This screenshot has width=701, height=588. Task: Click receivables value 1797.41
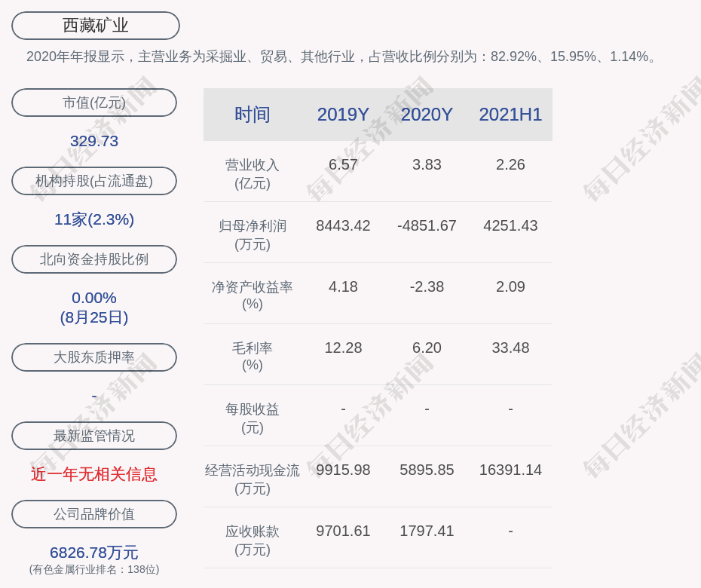tap(427, 531)
